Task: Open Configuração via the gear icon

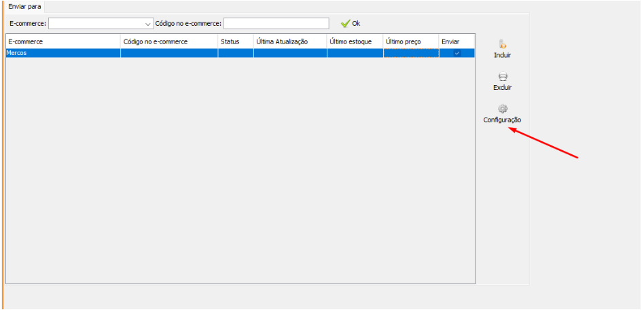Action: 502,109
